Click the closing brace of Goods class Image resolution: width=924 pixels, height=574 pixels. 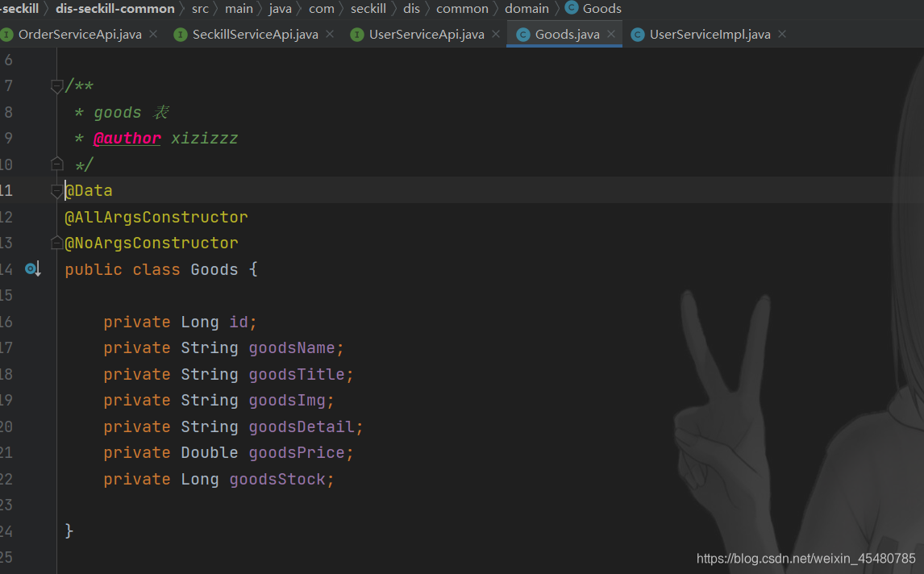tap(69, 531)
